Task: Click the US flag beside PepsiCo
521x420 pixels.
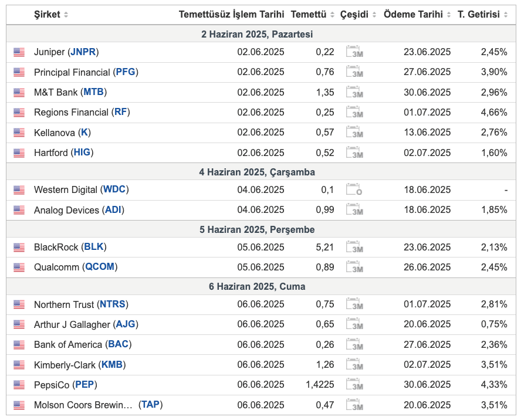Action: pyautogui.click(x=19, y=385)
